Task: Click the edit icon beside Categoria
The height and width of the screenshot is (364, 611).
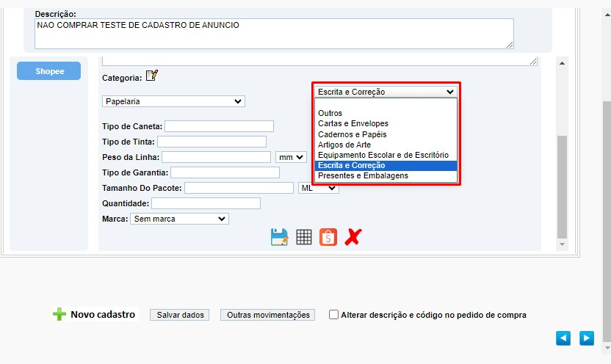Action: point(152,75)
